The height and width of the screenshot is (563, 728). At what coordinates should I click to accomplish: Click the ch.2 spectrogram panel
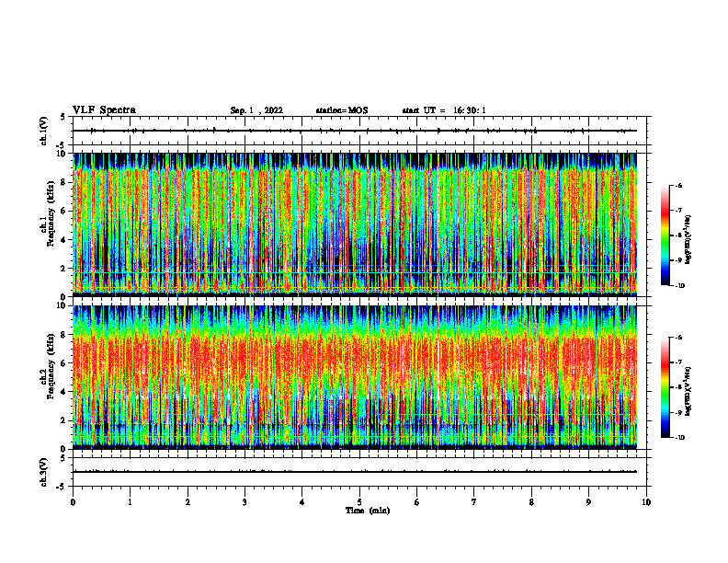tap(355, 377)
